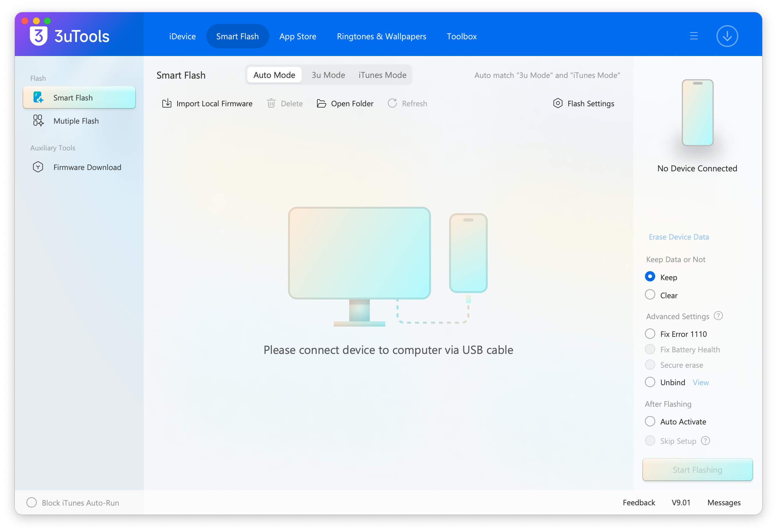Open Feedback in the status bar

pos(638,503)
